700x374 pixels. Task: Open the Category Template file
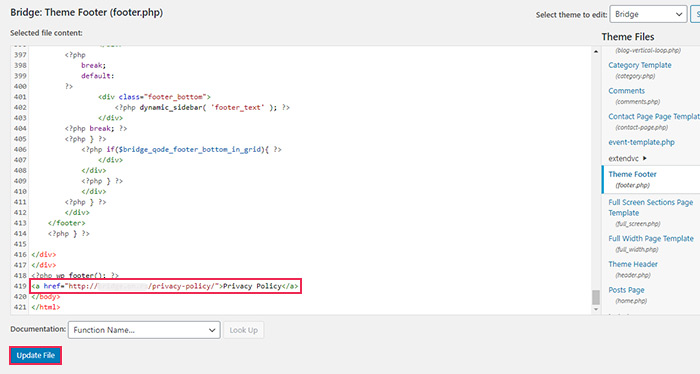click(x=639, y=65)
